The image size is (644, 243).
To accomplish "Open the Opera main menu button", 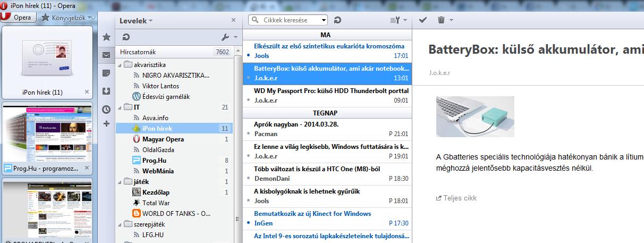I will click(18, 18).
